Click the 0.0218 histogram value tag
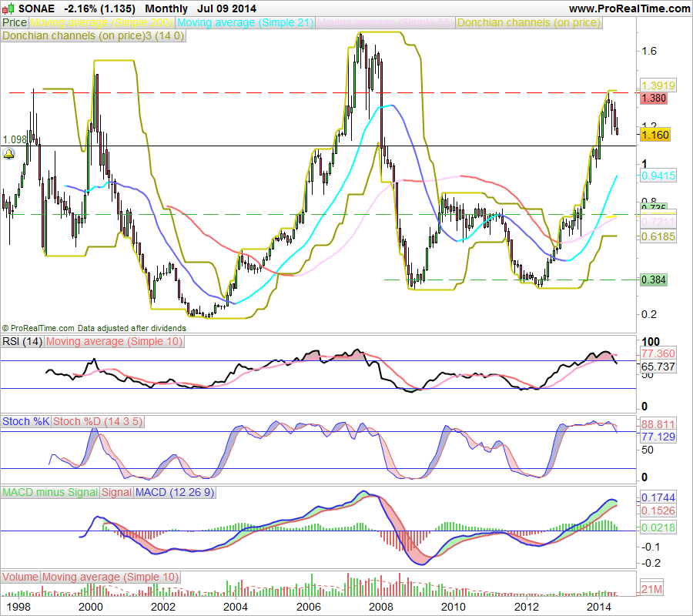Screen dimensions: 693x616 click(x=658, y=527)
